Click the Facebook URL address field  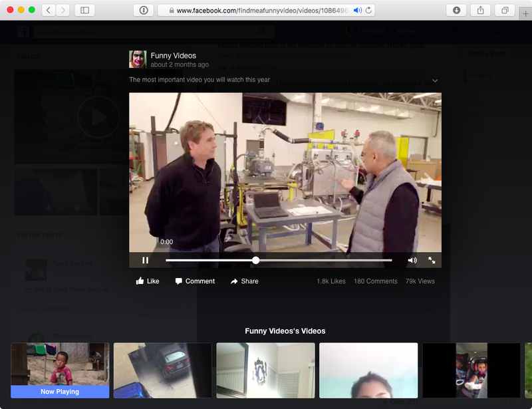click(x=265, y=11)
